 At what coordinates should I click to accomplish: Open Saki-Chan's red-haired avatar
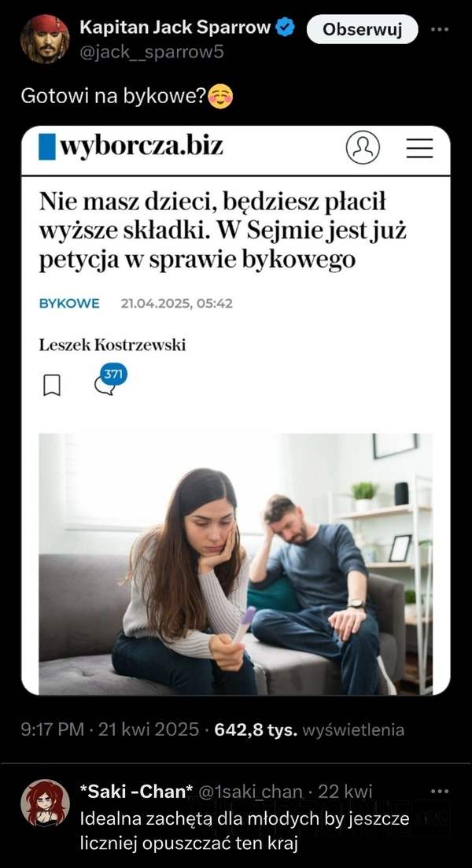point(45,803)
